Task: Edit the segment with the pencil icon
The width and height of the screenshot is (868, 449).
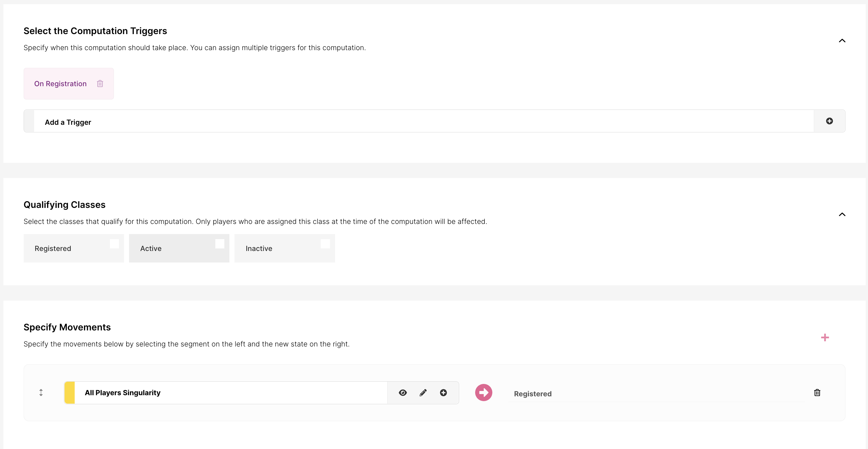Action: 423,393
